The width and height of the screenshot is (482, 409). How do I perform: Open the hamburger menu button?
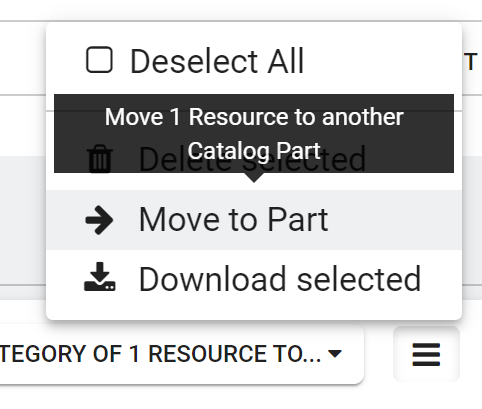426,354
